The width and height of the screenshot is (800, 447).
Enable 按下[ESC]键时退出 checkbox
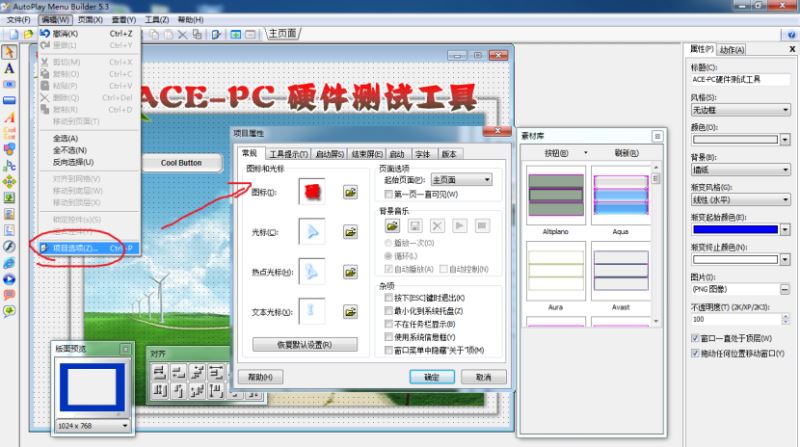point(389,297)
